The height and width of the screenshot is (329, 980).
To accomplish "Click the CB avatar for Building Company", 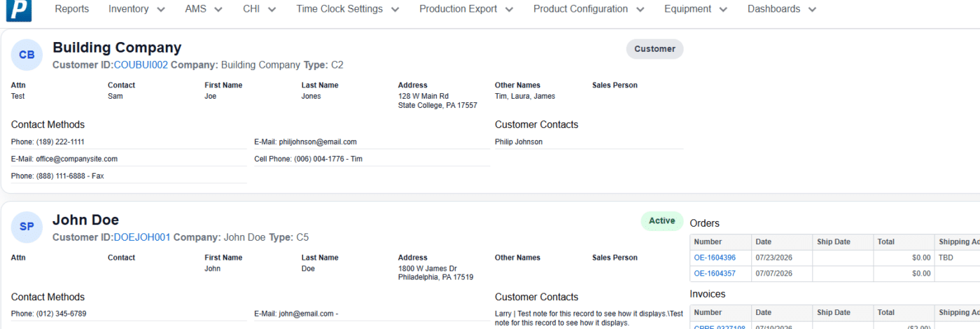I will pos(27,55).
